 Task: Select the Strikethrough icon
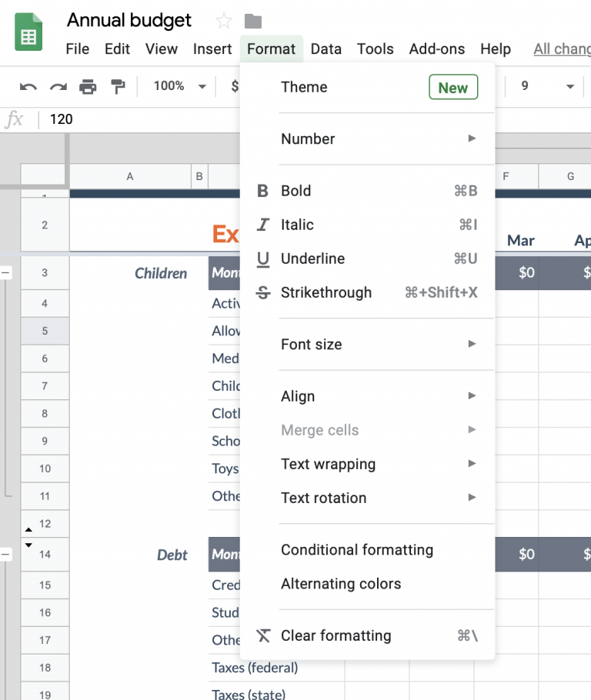[264, 292]
